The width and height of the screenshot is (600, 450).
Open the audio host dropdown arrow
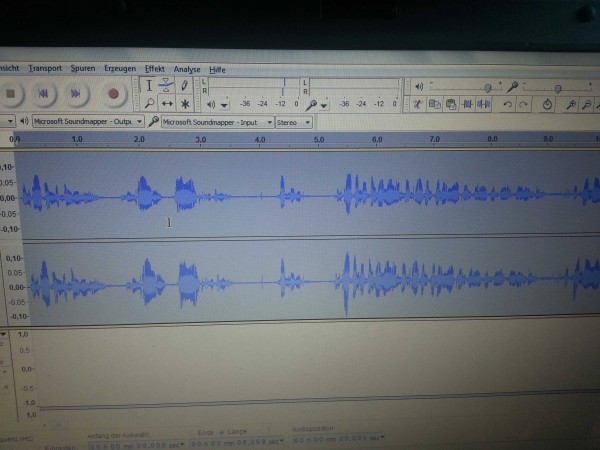tap(10, 121)
